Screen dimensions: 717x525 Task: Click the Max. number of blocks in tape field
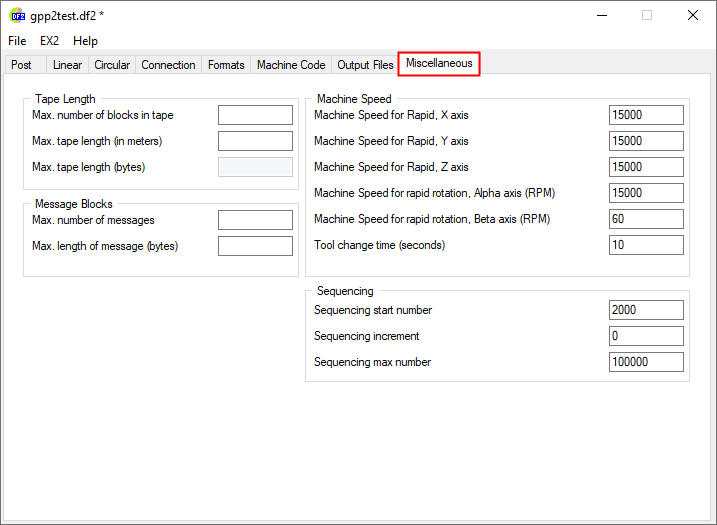click(x=255, y=115)
